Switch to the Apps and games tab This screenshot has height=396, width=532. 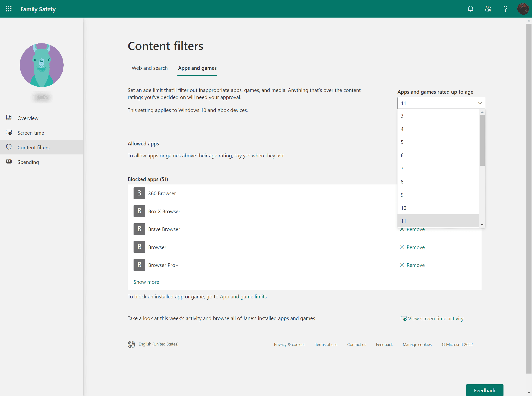[197, 68]
